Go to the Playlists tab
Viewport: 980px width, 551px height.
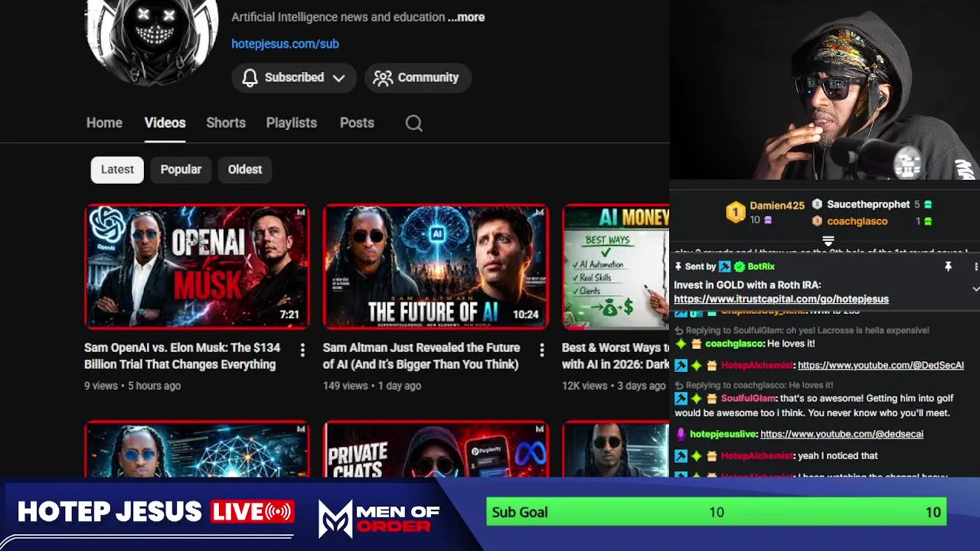291,122
